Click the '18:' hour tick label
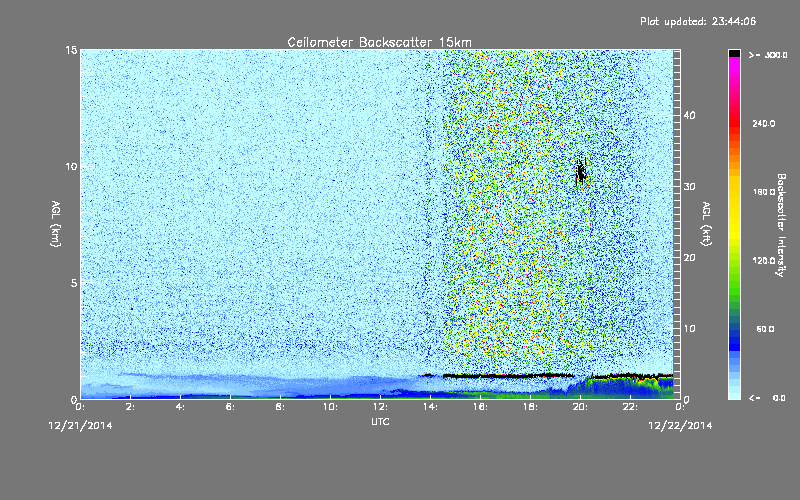 click(530, 407)
